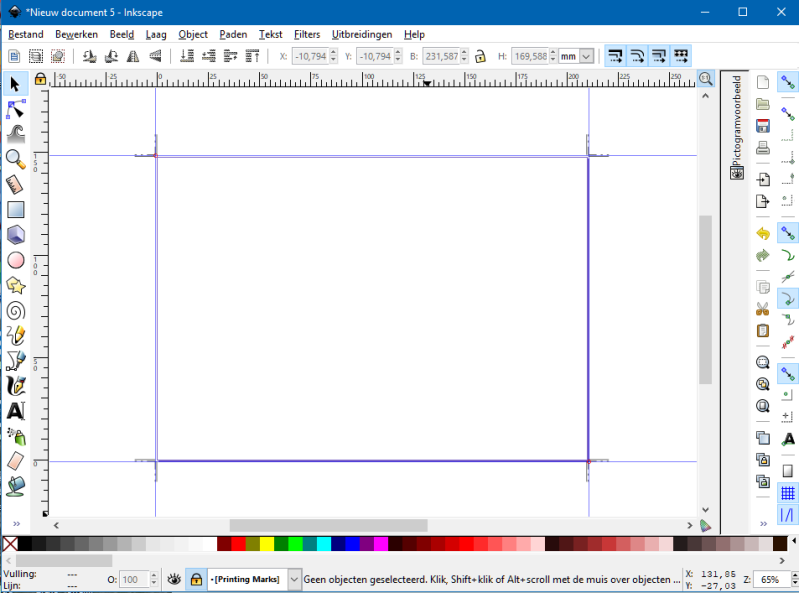Image resolution: width=799 pixels, height=593 pixels.
Task: Choose the Rectangle drawing tool
Action: [x=15, y=210]
